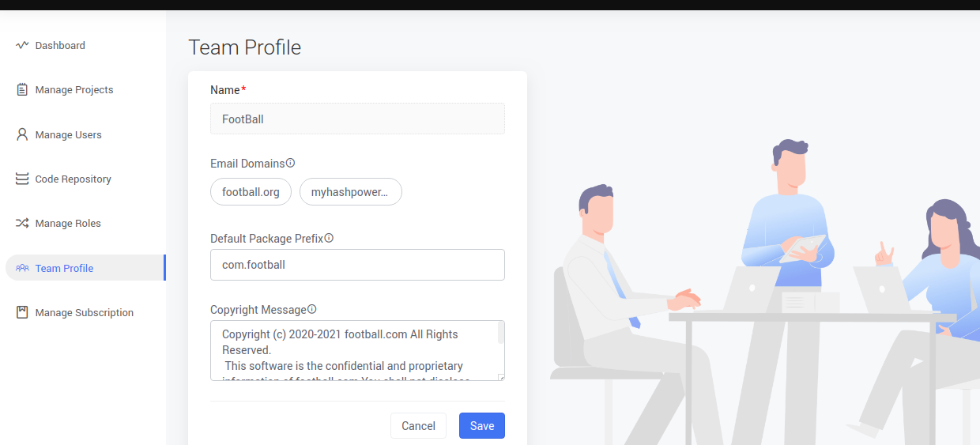Screen dimensions: 980x445
Task: Click the Manage Projects clipboard icon
Action: click(x=22, y=90)
